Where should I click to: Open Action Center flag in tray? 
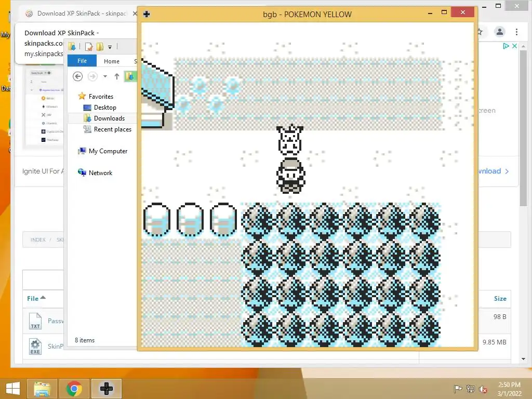pyautogui.click(x=458, y=389)
